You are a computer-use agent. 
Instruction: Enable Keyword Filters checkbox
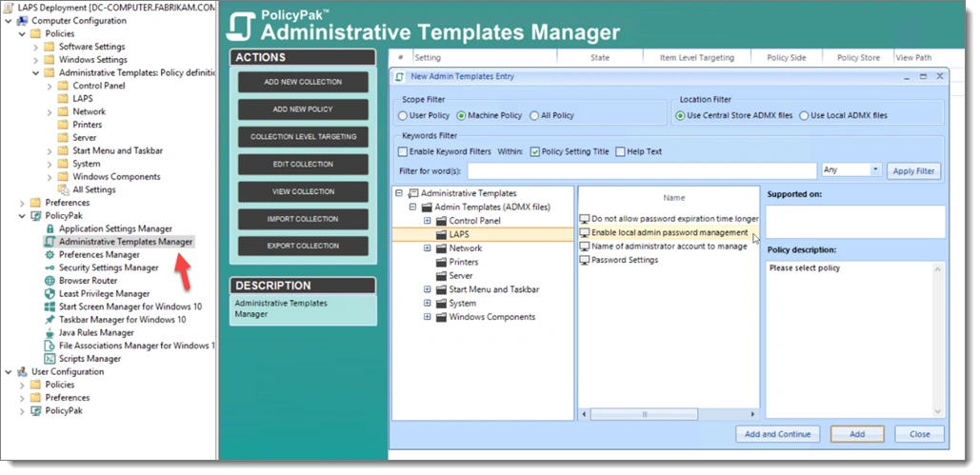pyautogui.click(x=403, y=152)
